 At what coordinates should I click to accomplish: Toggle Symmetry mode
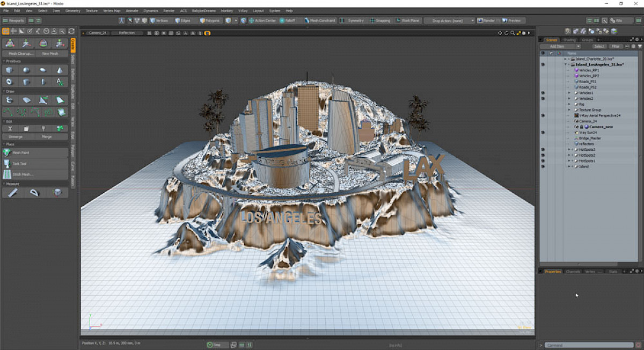(352, 20)
